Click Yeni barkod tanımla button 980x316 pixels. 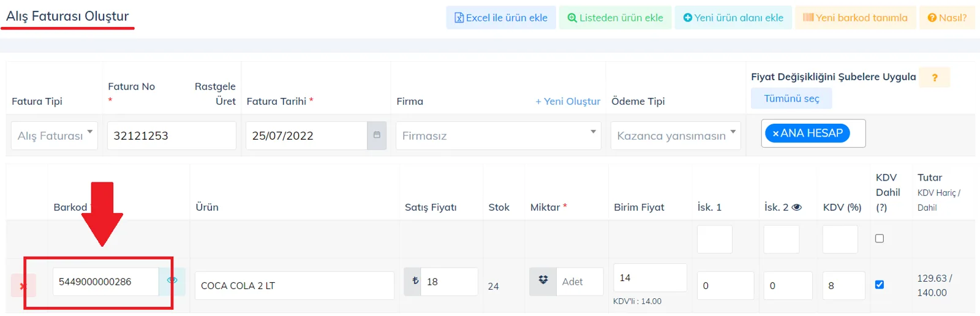pyautogui.click(x=856, y=18)
